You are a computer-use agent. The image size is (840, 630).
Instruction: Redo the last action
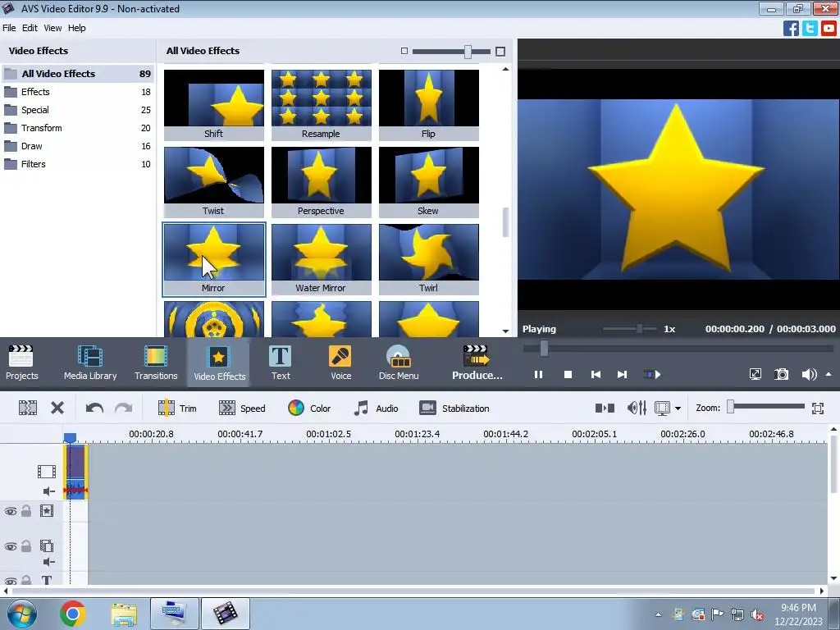click(x=123, y=409)
